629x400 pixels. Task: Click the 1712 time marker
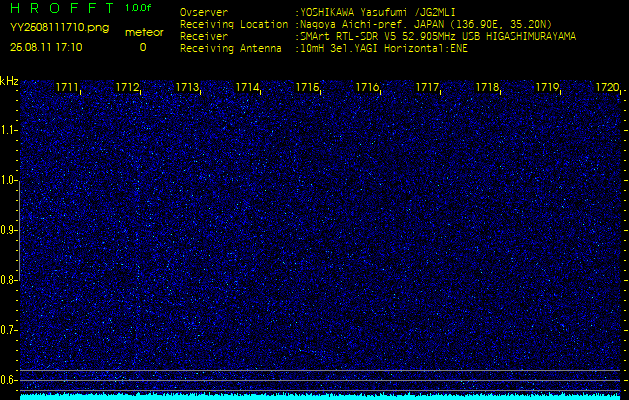coord(127,87)
